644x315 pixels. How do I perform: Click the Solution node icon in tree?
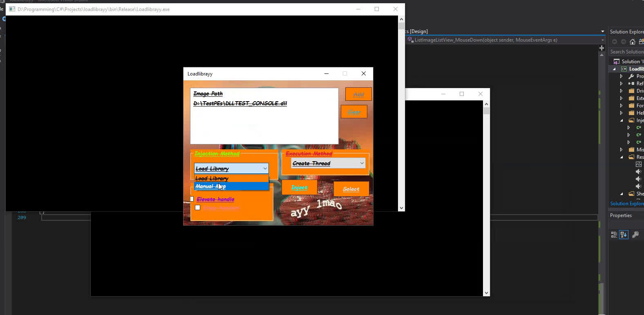tap(617, 62)
